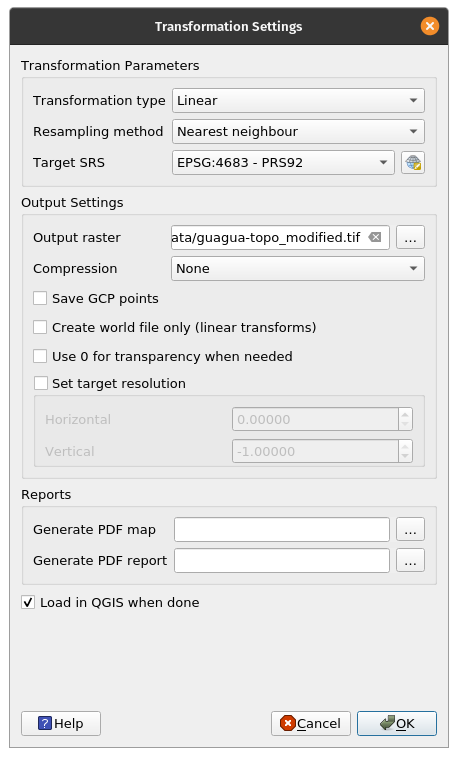Click the Target SRS label
The height and width of the screenshot is (757, 458).
[69, 163]
